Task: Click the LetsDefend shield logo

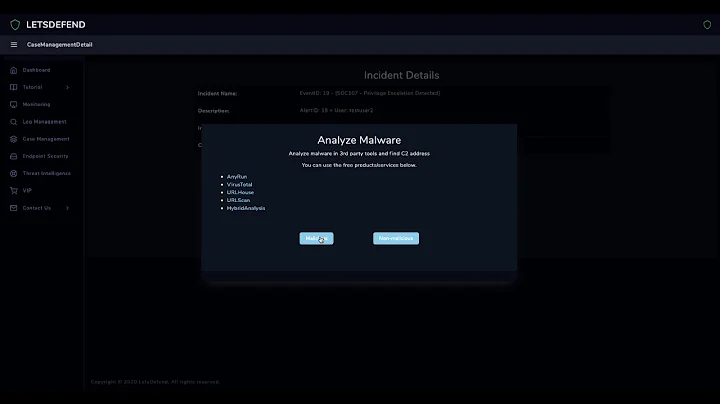Action: pyautogui.click(x=15, y=25)
